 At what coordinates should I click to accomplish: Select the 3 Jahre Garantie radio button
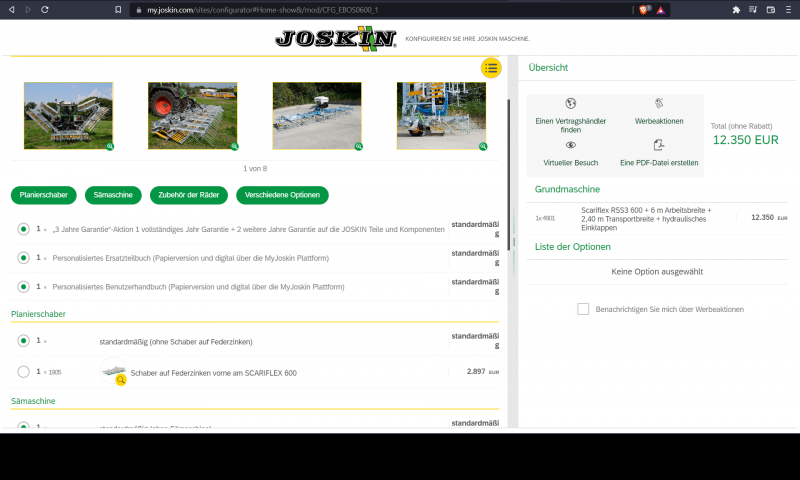pos(23,229)
